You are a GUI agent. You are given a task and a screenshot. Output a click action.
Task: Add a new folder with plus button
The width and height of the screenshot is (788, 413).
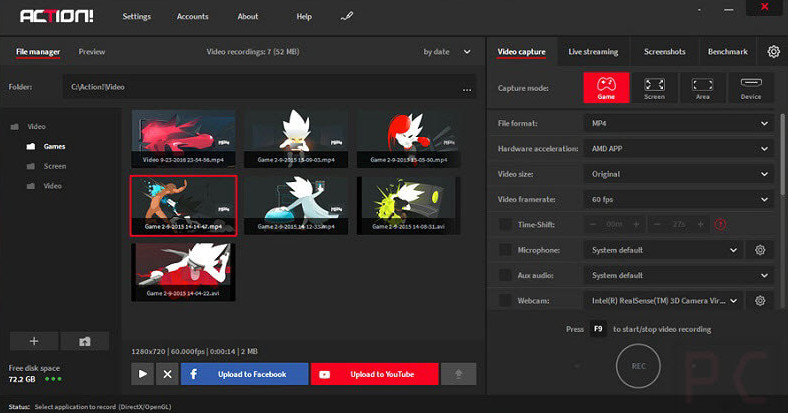[x=34, y=341]
